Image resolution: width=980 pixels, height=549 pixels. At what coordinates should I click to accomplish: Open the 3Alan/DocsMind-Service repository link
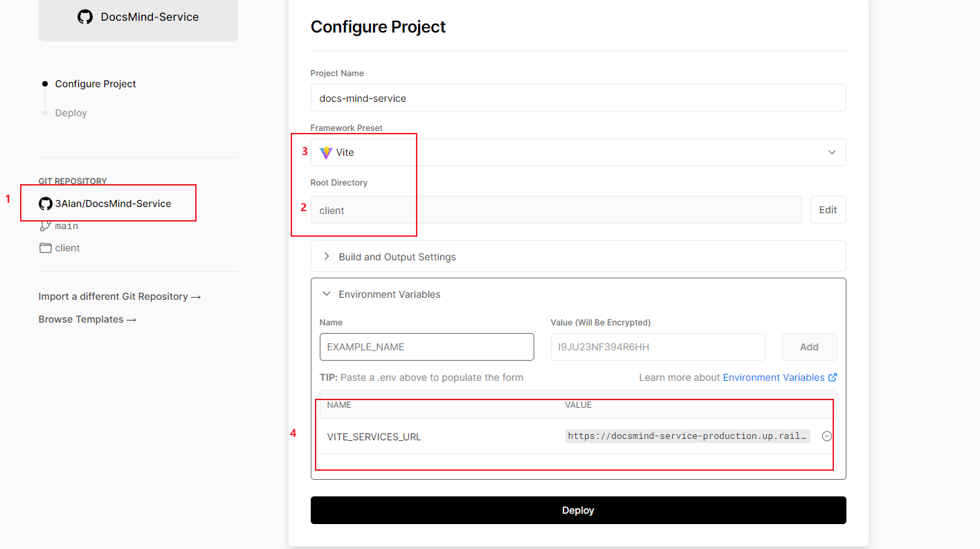[x=114, y=204]
